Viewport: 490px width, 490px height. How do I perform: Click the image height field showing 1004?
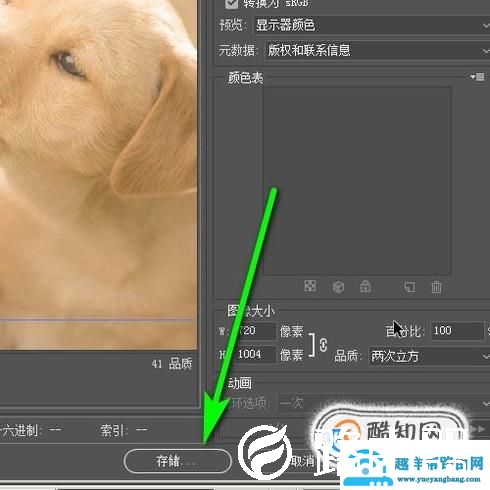click(x=254, y=354)
